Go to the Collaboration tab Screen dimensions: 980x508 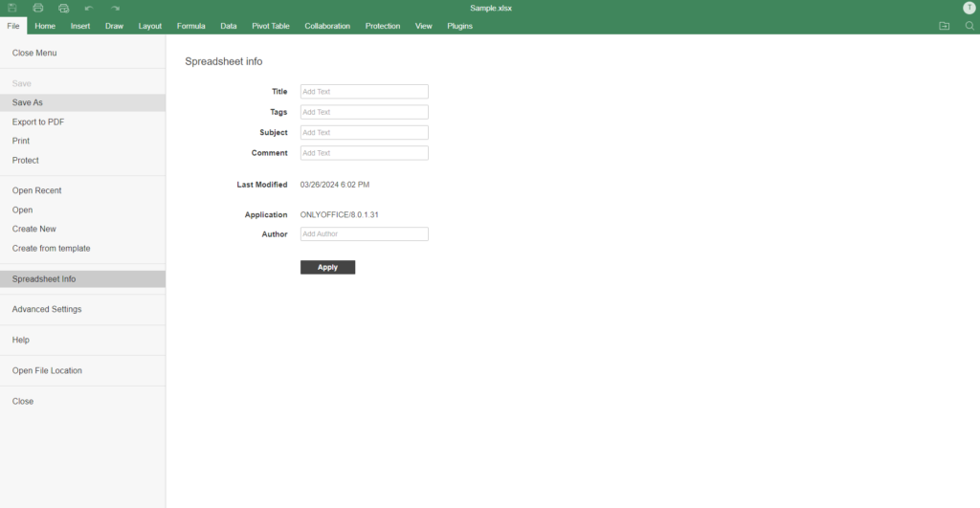tap(327, 26)
